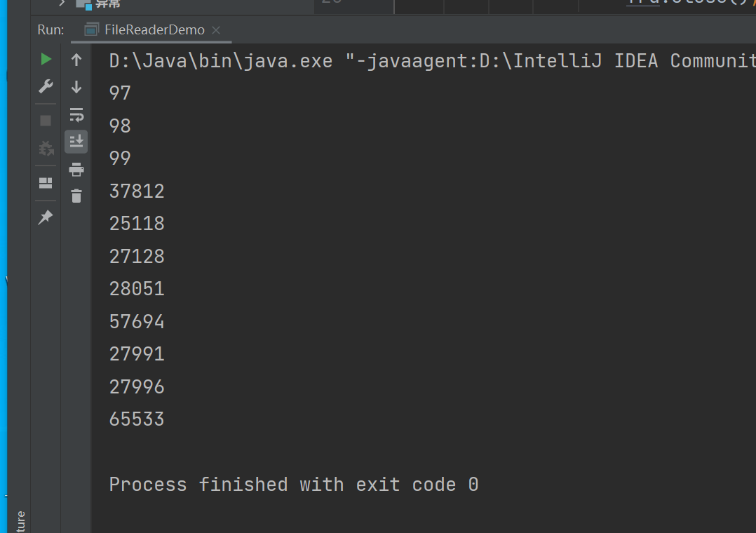Screen dimensions: 756x533
Task: Open the Structure tool window side tab
Action: click(20, 522)
